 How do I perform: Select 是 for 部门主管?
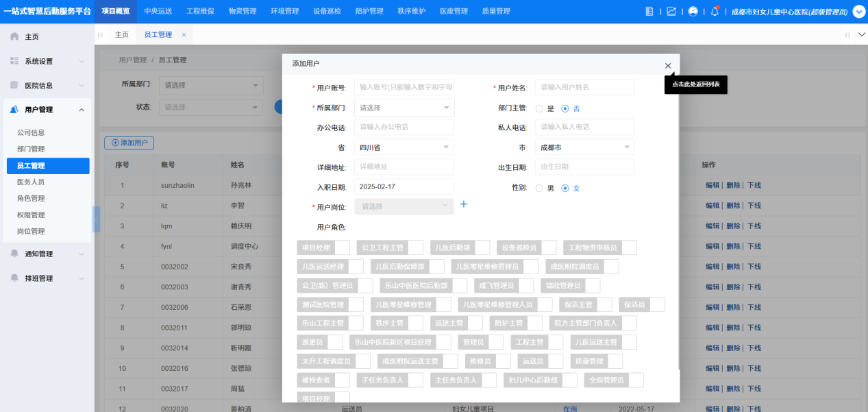(x=539, y=108)
